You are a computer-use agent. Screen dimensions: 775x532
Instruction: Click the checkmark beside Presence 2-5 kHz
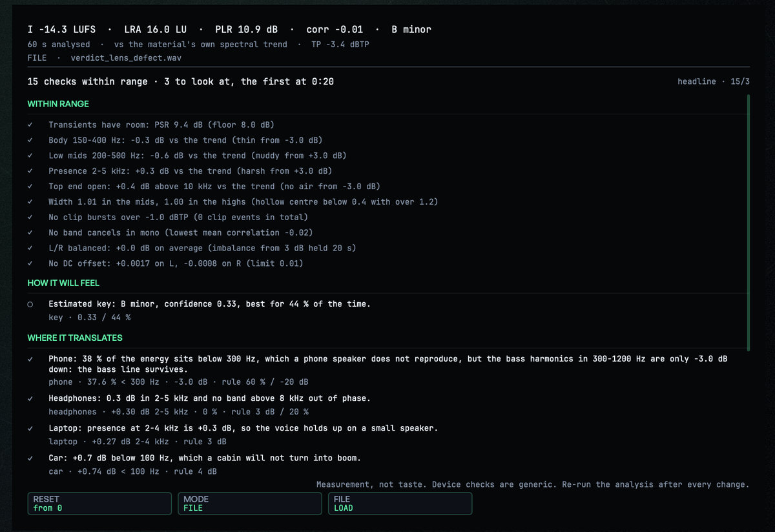coord(30,171)
